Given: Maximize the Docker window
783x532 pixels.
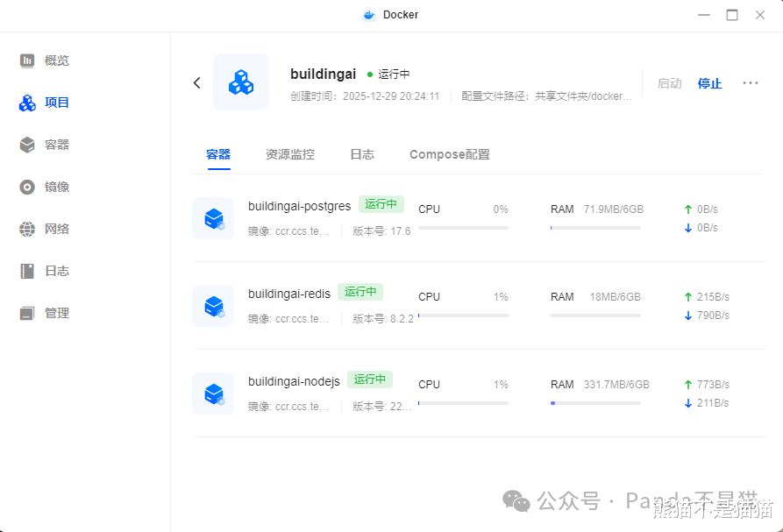Looking at the screenshot, I should point(732,15).
